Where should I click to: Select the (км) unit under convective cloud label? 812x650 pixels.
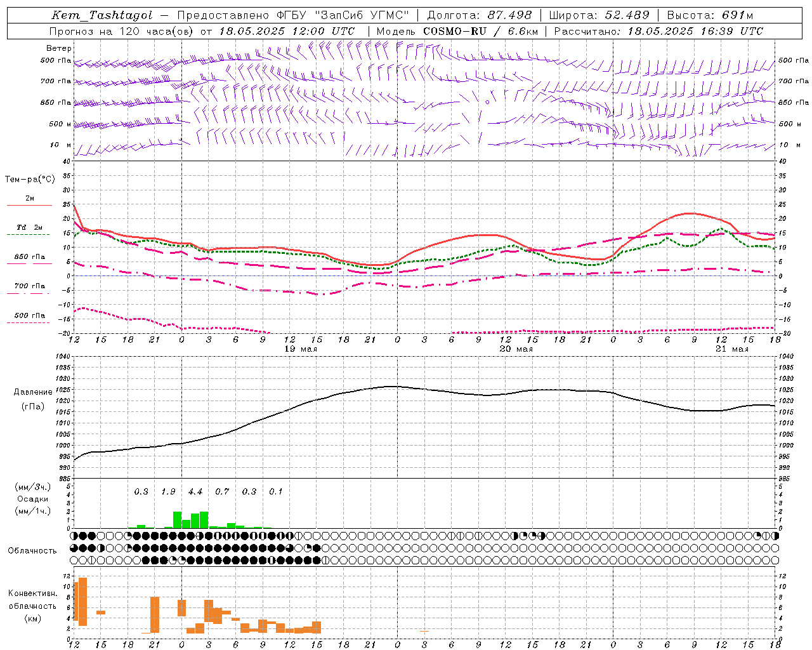click(32, 618)
